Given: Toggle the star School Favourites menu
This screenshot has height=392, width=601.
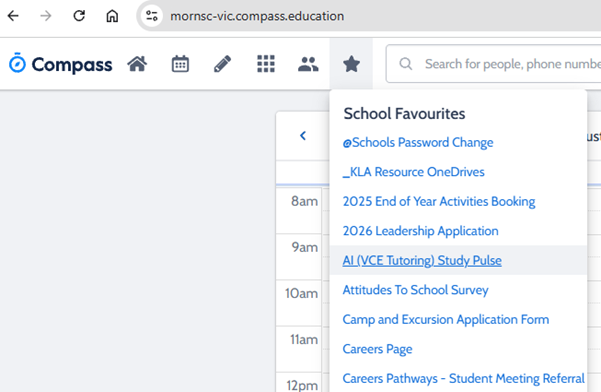Looking at the screenshot, I should pyautogui.click(x=351, y=64).
